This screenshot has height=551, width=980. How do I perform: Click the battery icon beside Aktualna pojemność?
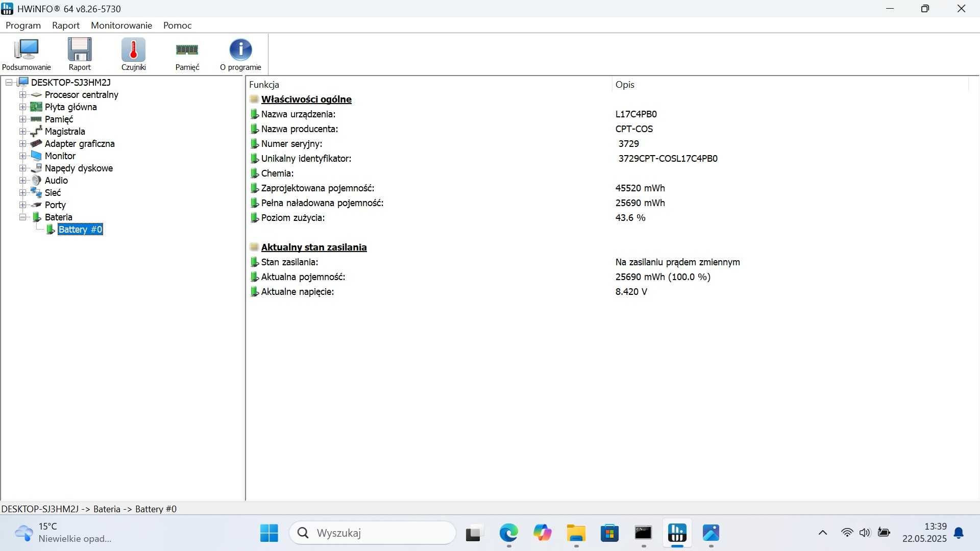[x=254, y=277]
